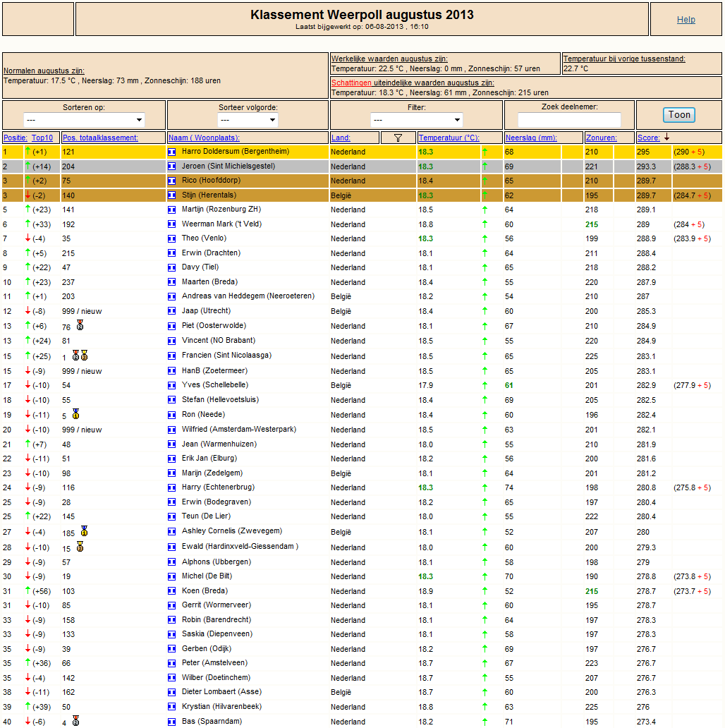Viewport: 725px width, 728px height.
Task: Open the 'Sorteren op' dropdown
Action: 84,120
